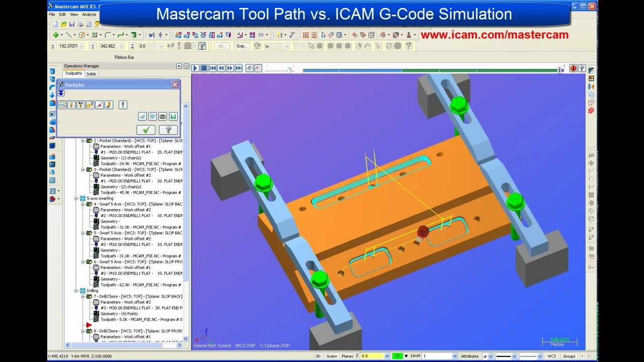This screenshot has height=362, width=644.
Task: Toggle display rapid moves in Backplot
Action: 90,105
